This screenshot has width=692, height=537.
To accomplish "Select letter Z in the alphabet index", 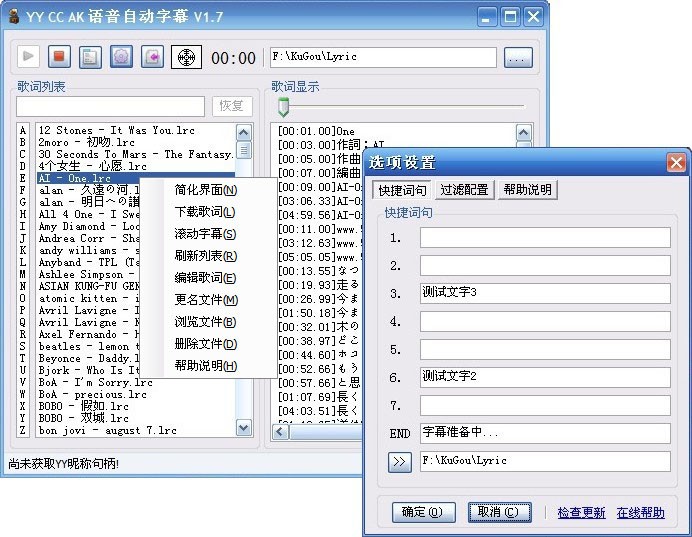I will 23,430.
